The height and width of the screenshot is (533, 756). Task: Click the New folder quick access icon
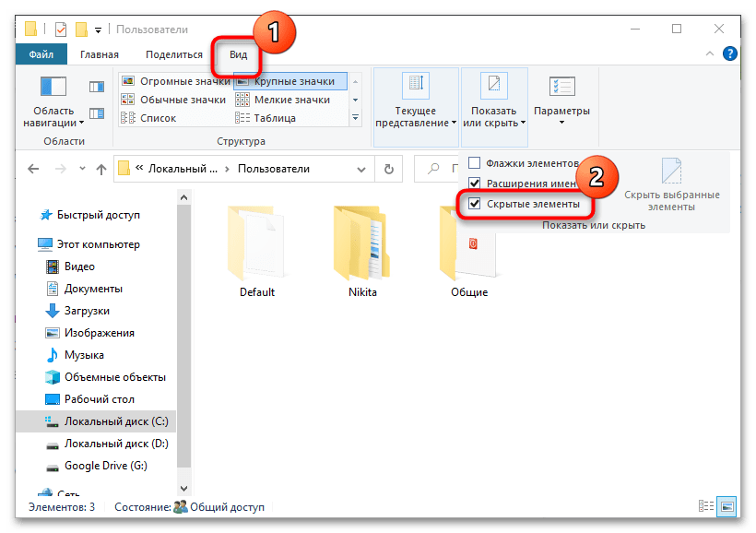click(x=81, y=30)
